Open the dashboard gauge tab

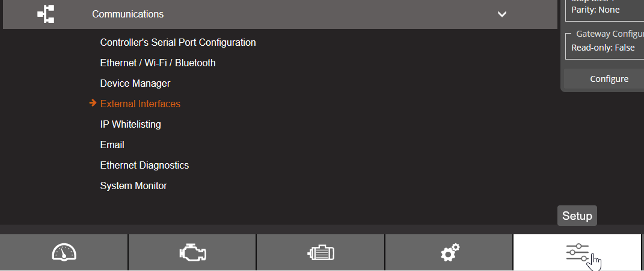(x=64, y=252)
